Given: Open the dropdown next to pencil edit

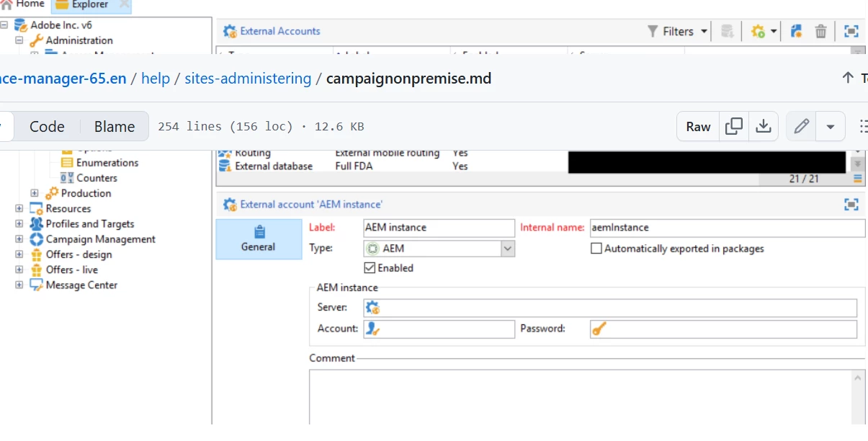Looking at the screenshot, I should [x=831, y=126].
